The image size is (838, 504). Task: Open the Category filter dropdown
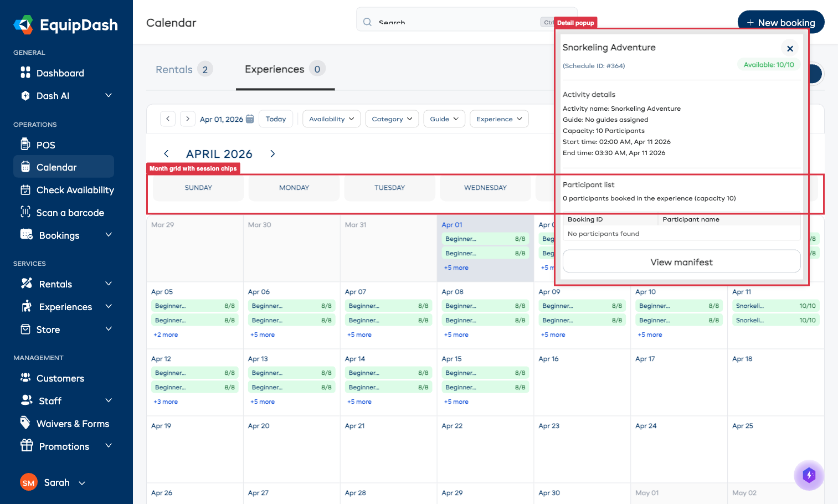click(x=392, y=119)
